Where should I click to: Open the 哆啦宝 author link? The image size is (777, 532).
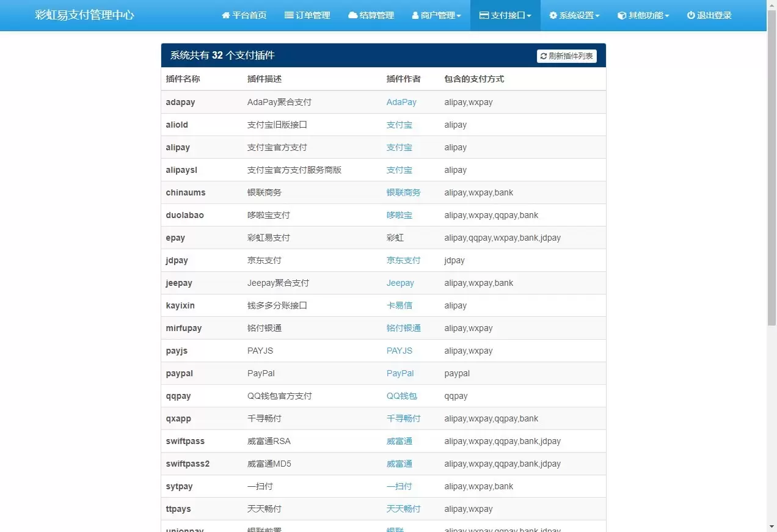pyautogui.click(x=399, y=215)
